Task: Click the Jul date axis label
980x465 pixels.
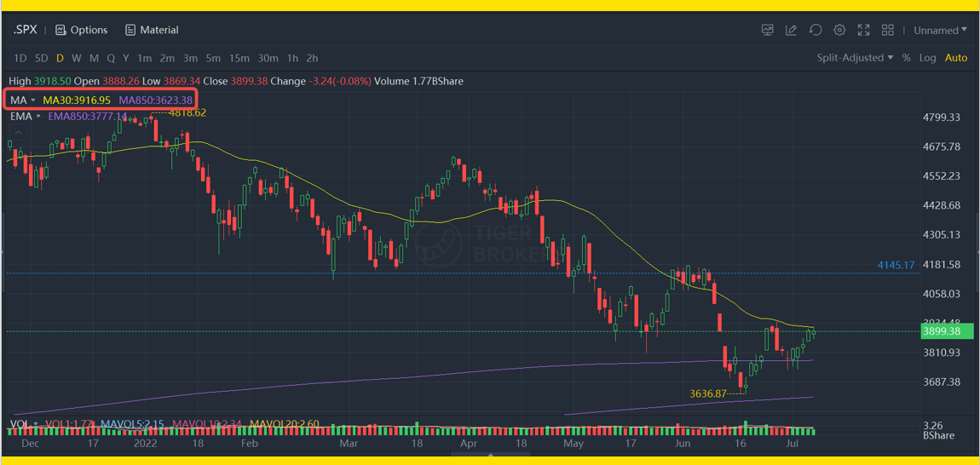Action: tap(792, 444)
